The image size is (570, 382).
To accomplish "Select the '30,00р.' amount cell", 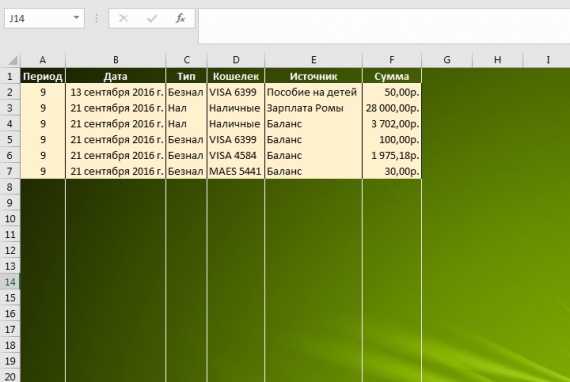I will click(x=392, y=171).
